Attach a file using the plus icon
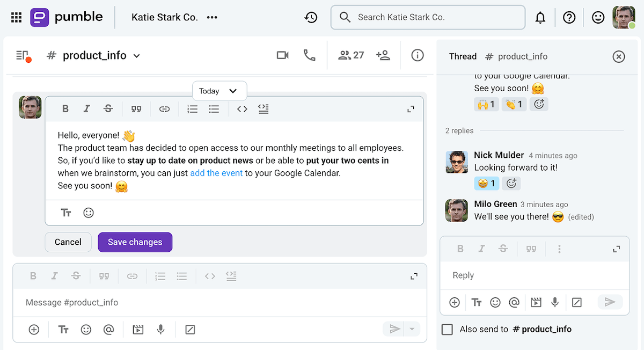 coord(34,329)
